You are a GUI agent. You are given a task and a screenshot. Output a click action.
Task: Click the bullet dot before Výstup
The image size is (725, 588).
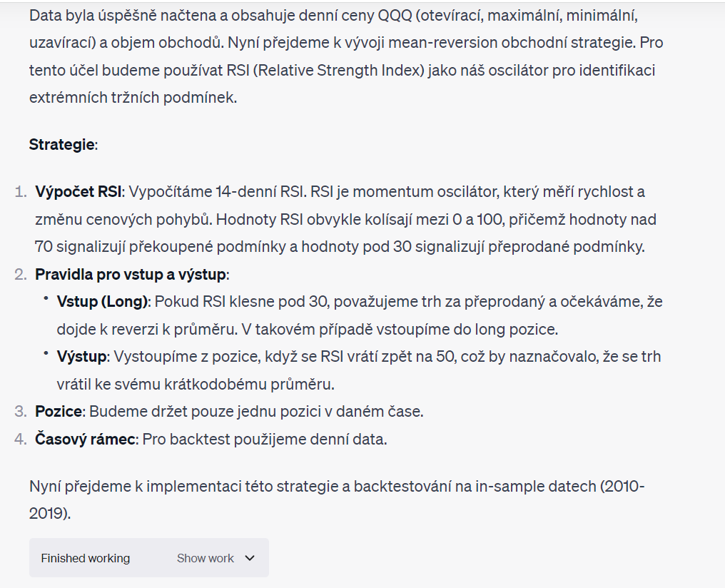click(46, 354)
